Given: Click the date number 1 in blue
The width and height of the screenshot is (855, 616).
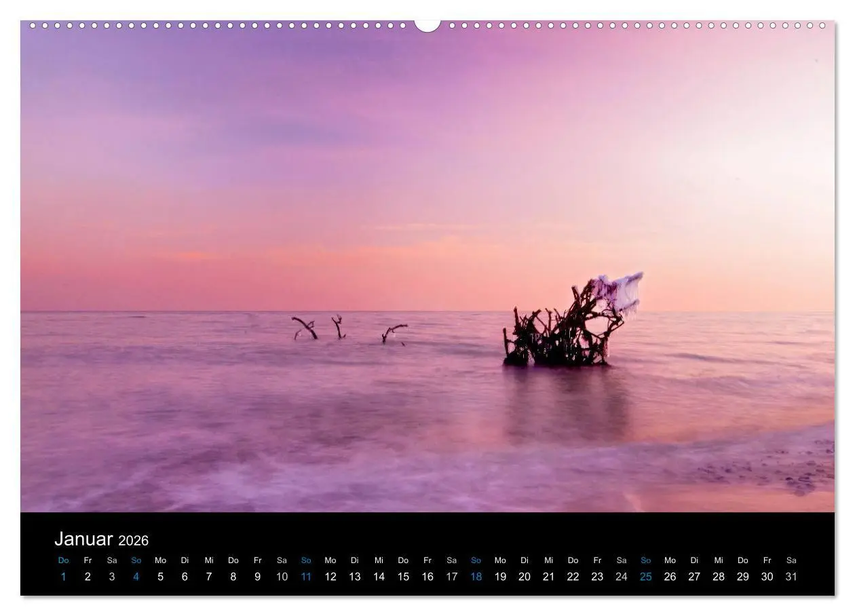Looking at the screenshot, I should coord(63,576).
